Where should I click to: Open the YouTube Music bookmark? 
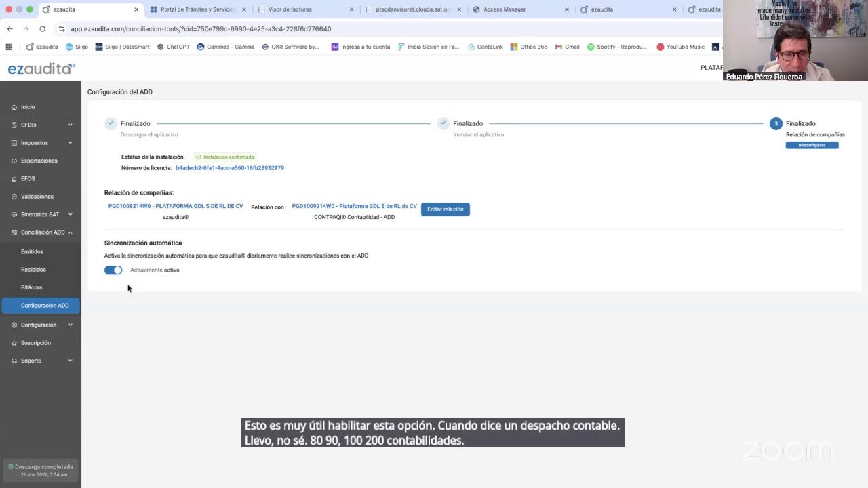680,47
